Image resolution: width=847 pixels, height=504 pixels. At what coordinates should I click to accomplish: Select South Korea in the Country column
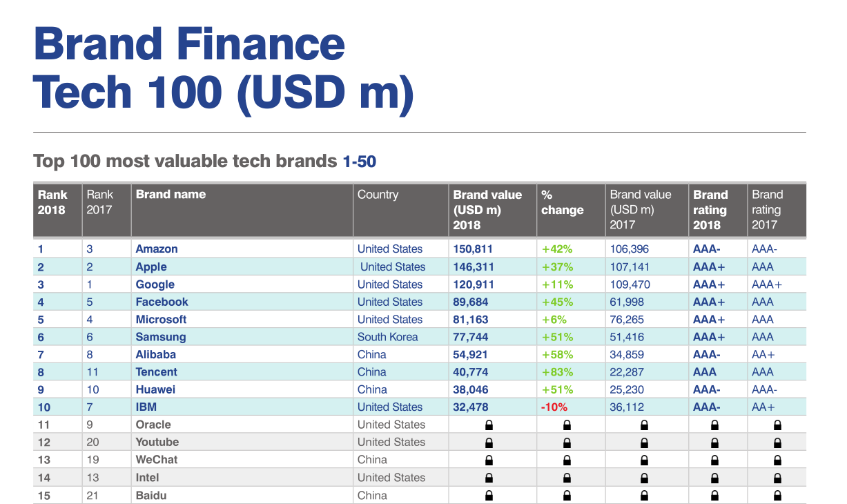387,337
